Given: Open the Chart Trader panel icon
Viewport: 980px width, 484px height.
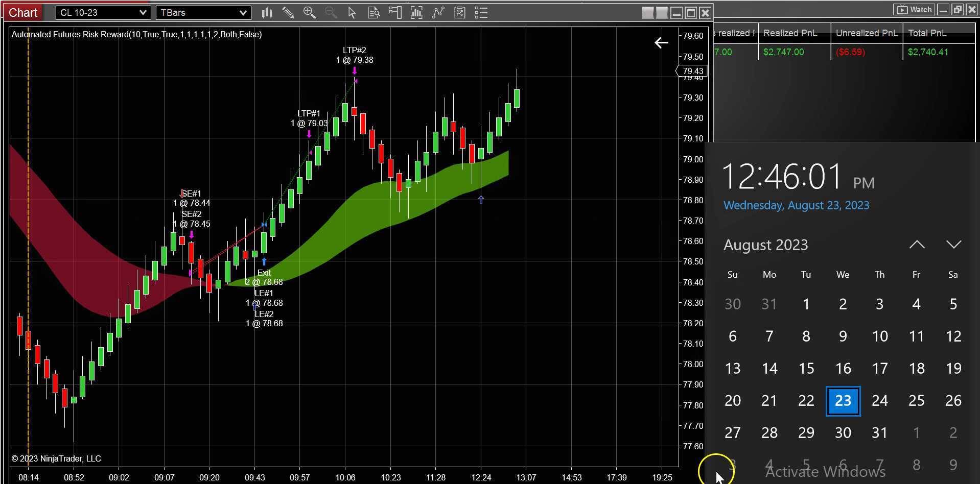Looking at the screenshot, I should pyautogui.click(x=395, y=12).
